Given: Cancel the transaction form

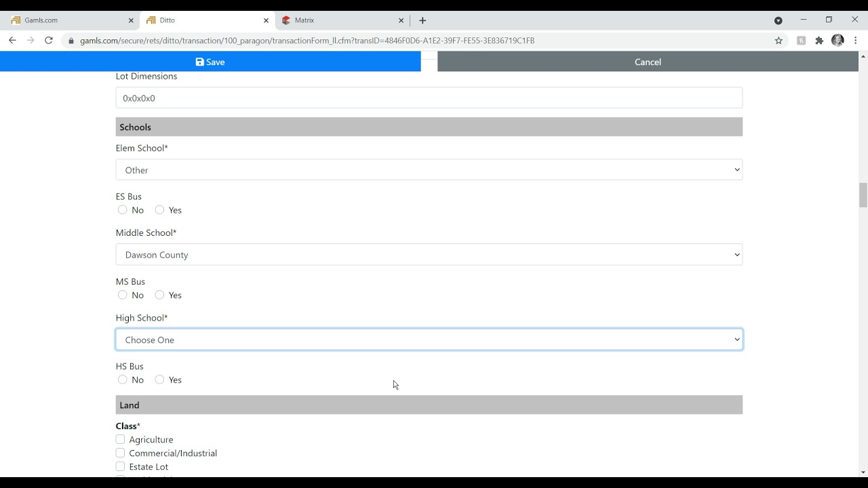Looking at the screenshot, I should (648, 62).
